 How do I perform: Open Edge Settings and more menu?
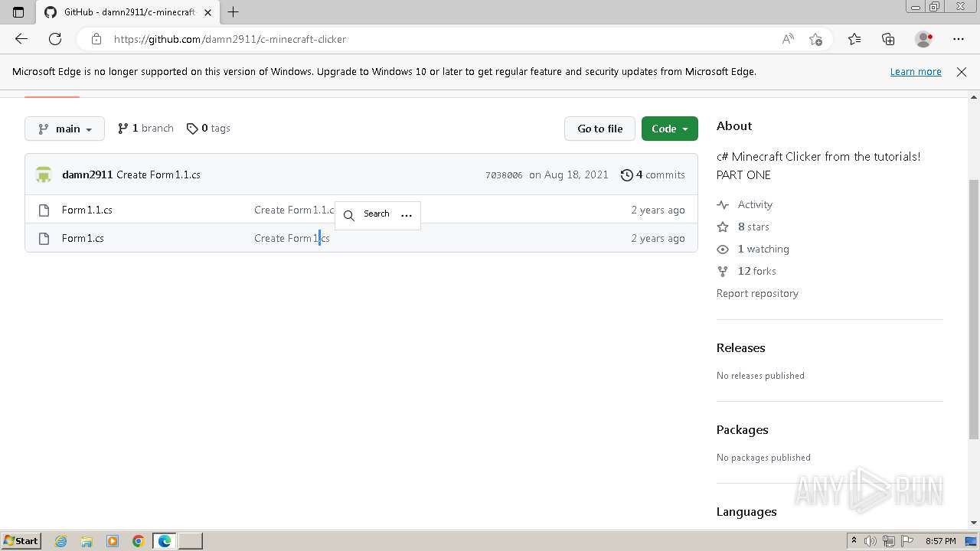click(959, 39)
